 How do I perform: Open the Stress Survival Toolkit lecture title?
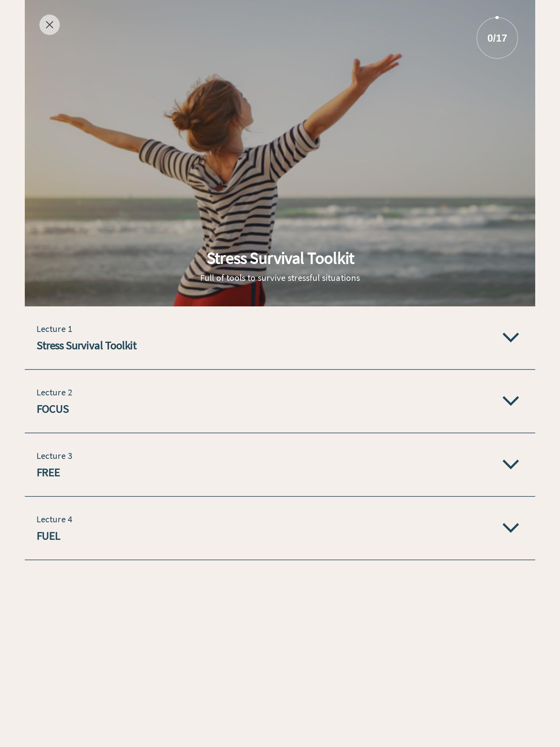tap(87, 346)
